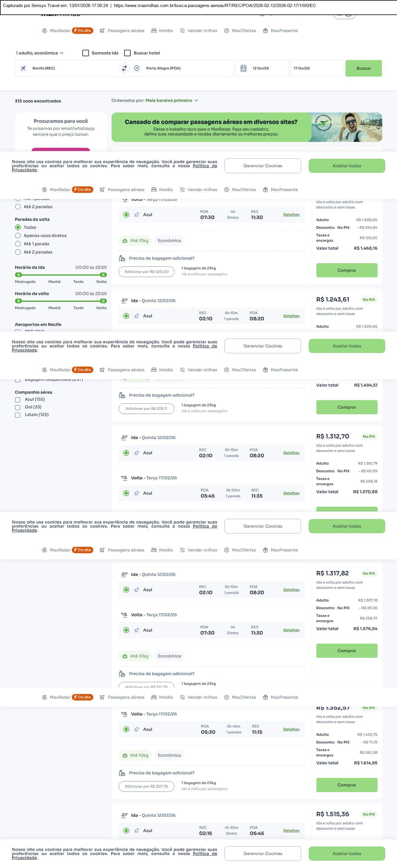Select 'Apenas voos diretos' for return stops
This screenshot has width=397, height=868.
(18, 236)
